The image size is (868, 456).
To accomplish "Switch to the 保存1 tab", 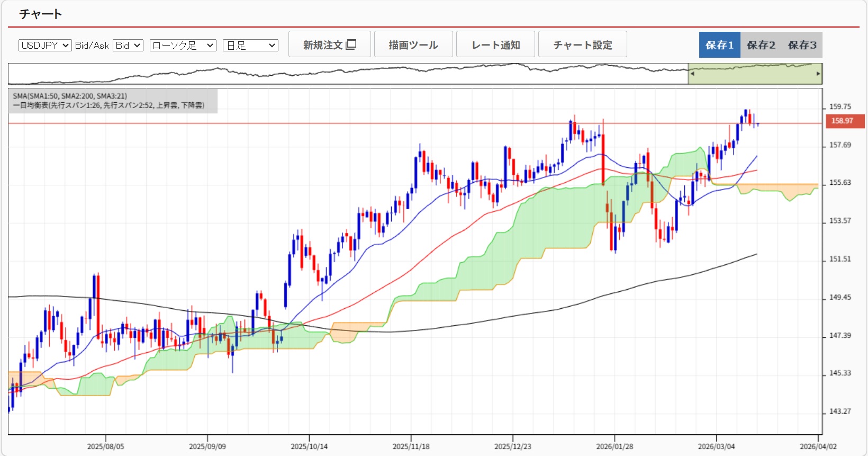I will click(x=719, y=45).
